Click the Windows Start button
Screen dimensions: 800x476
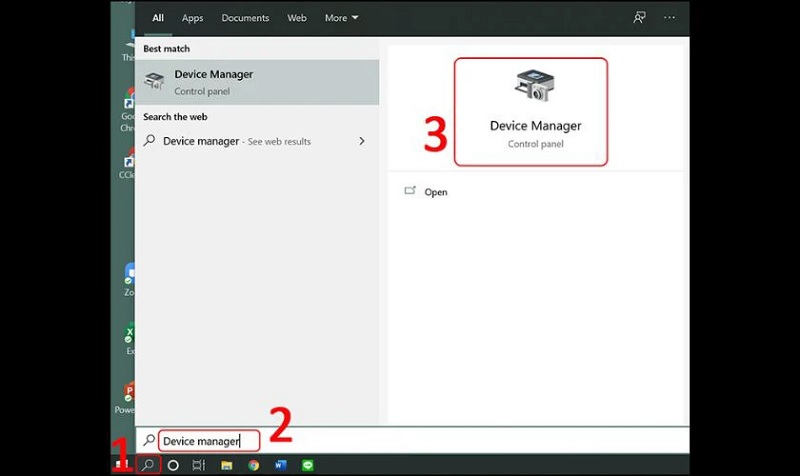pyautogui.click(x=122, y=465)
